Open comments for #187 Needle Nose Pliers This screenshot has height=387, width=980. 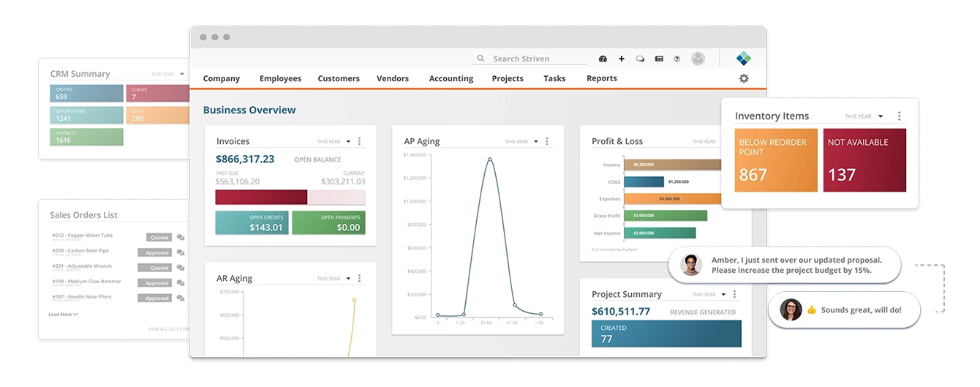(x=181, y=298)
